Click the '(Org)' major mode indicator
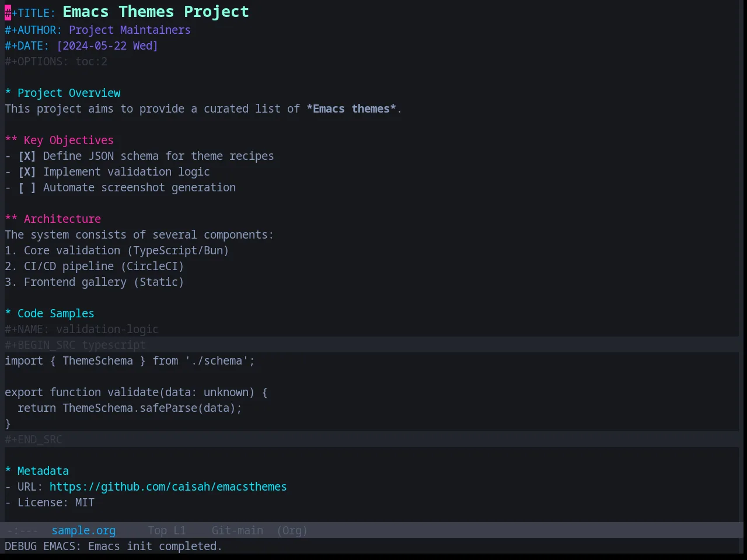Screen dimensions: 747x560 tap(292, 530)
